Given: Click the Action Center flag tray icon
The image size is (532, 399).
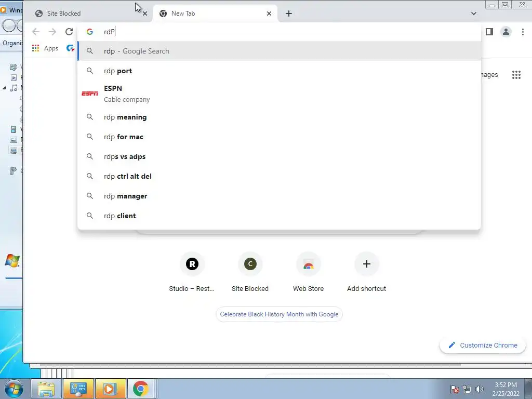Looking at the screenshot, I should (x=455, y=389).
